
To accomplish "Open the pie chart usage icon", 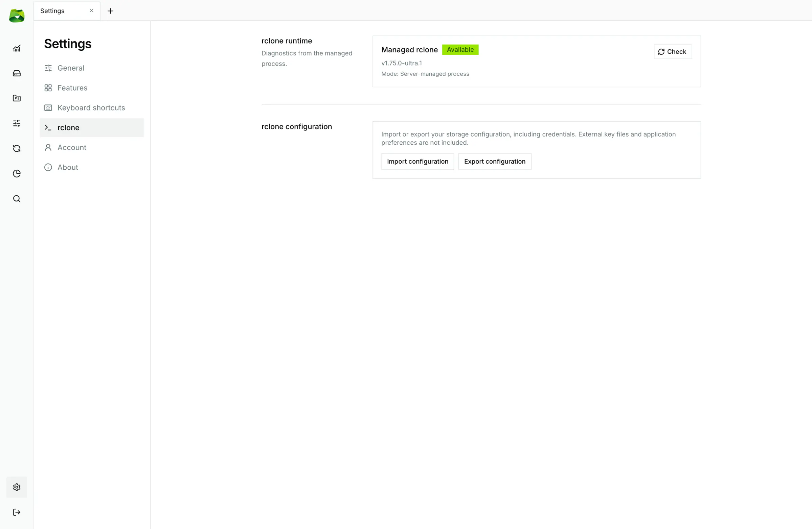I will pos(17,173).
